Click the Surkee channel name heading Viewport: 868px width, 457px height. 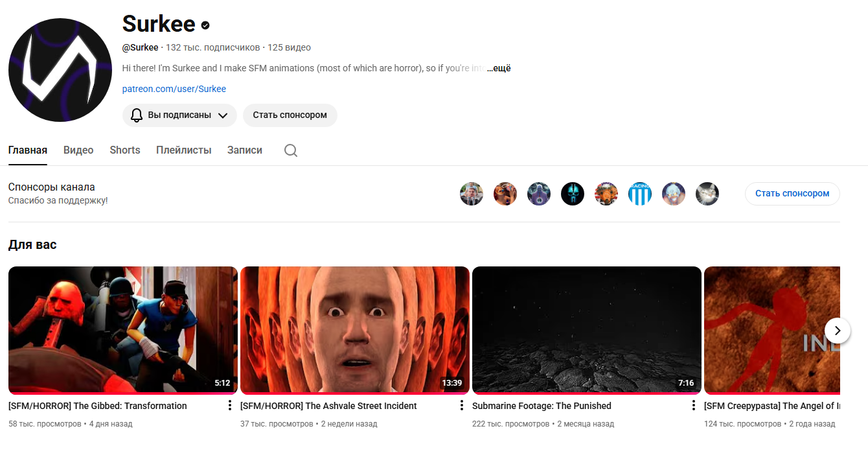coord(159,25)
